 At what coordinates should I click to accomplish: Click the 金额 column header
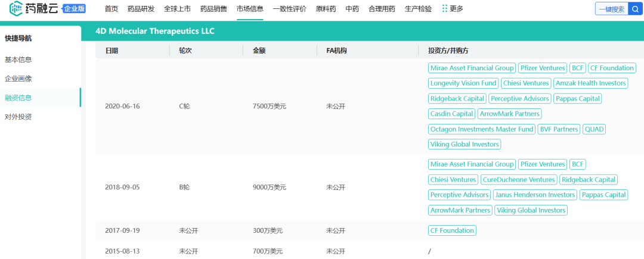(259, 51)
